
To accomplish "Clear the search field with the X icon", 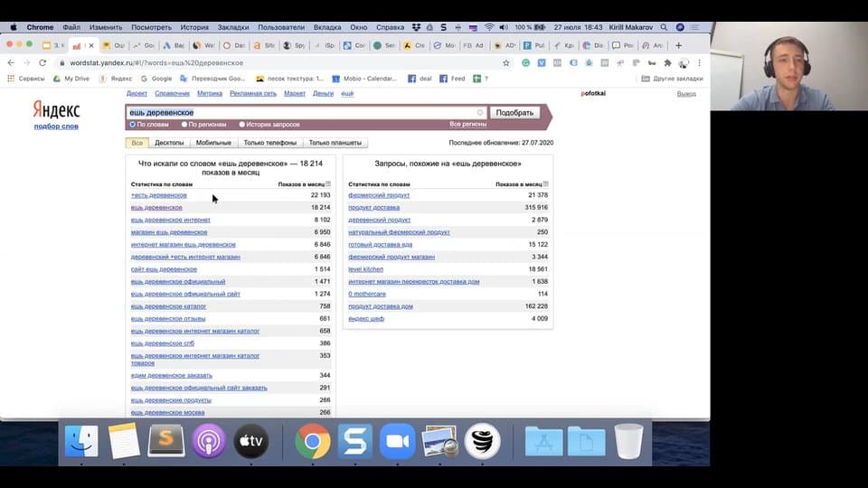I will (x=480, y=112).
